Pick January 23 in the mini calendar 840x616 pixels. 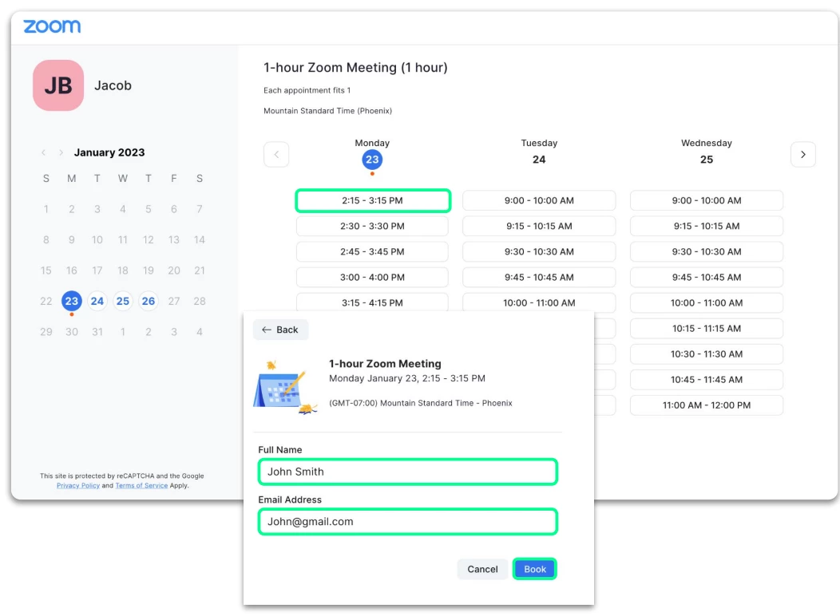[x=72, y=302]
